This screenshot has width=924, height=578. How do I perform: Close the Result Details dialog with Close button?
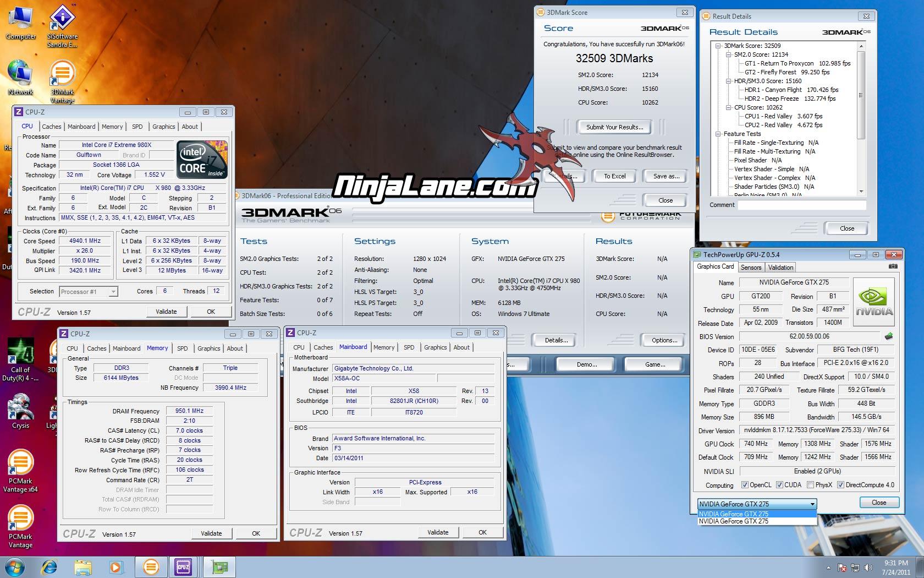pos(847,228)
